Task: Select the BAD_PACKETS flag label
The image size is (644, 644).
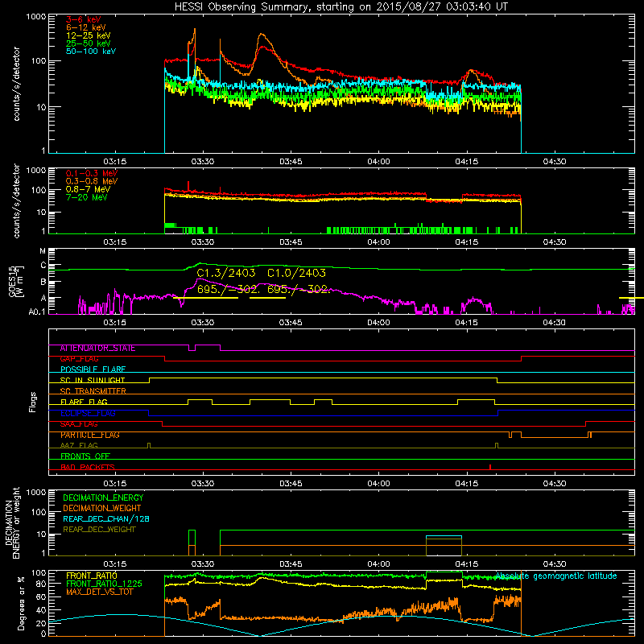Action: pyautogui.click(x=88, y=467)
